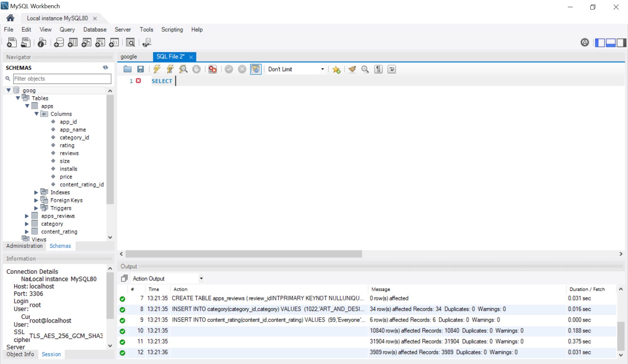Screen dimensions: 628x364
Task: Click create new schema database icon
Action: (x=59, y=42)
